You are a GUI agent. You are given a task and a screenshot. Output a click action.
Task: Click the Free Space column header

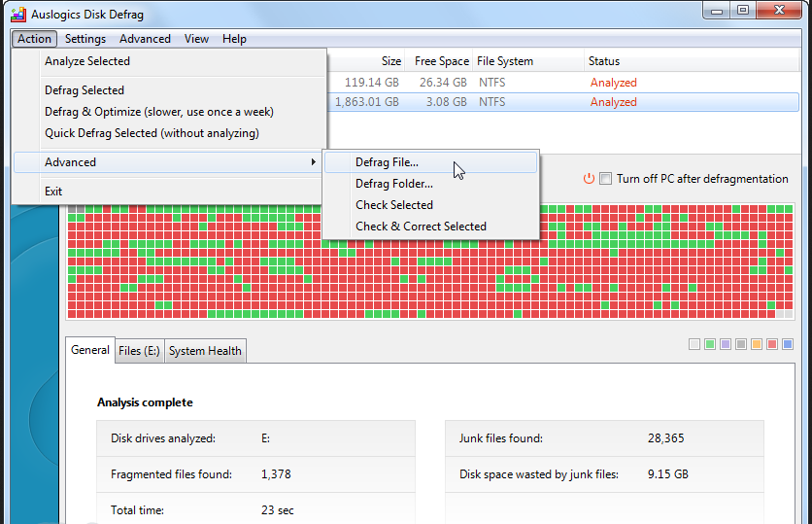pyautogui.click(x=438, y=61)
